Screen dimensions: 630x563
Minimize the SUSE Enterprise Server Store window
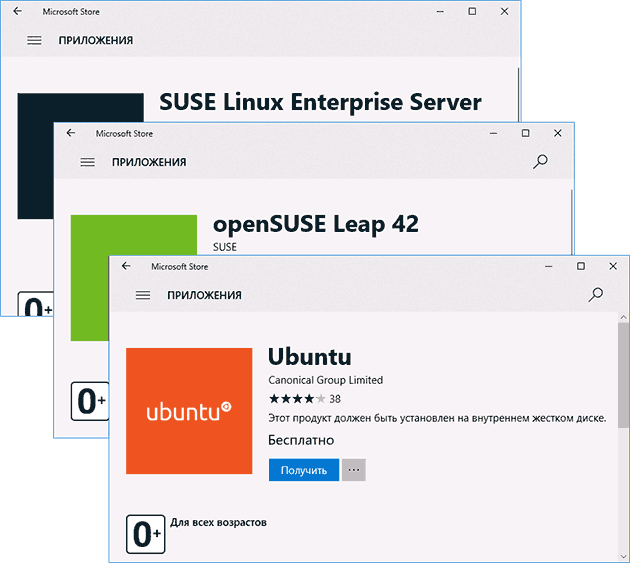440,12
